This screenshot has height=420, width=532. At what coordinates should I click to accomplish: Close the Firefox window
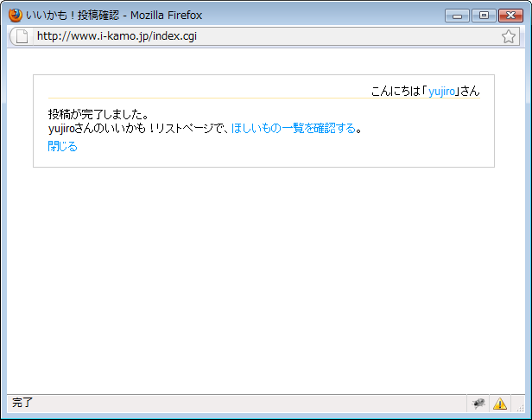(x=510, y=16)
